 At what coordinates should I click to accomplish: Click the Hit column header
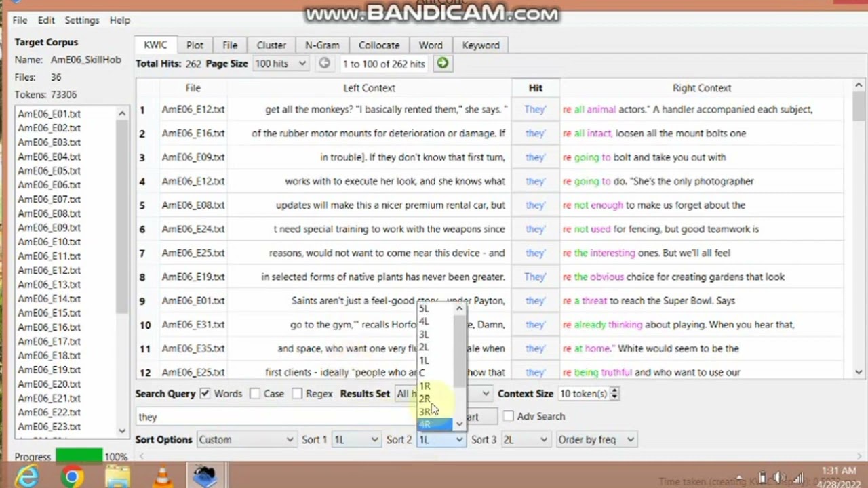coord(536,88)
